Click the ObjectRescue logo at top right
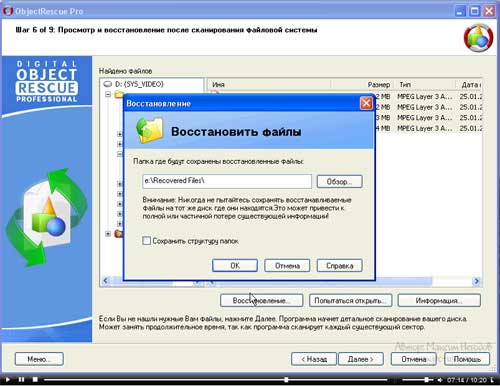The height and width of the screenshot is (386, 500). click(x=478, y=38)
